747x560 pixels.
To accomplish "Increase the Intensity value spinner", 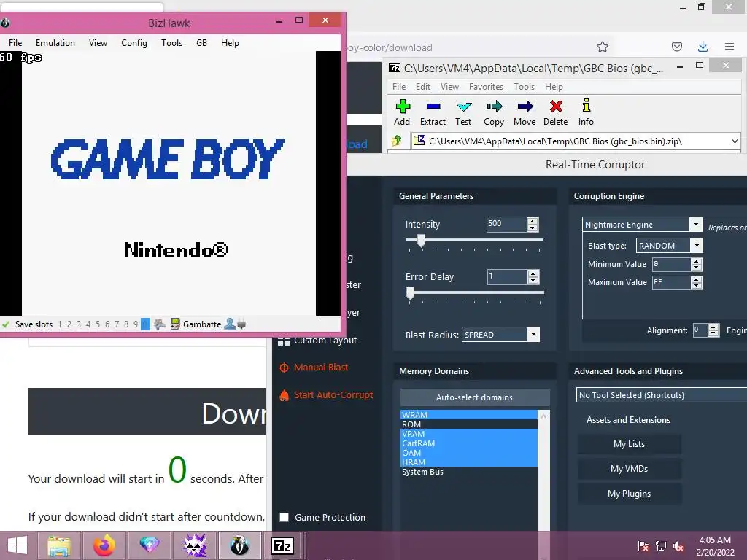I will click(x=533, y=221).
